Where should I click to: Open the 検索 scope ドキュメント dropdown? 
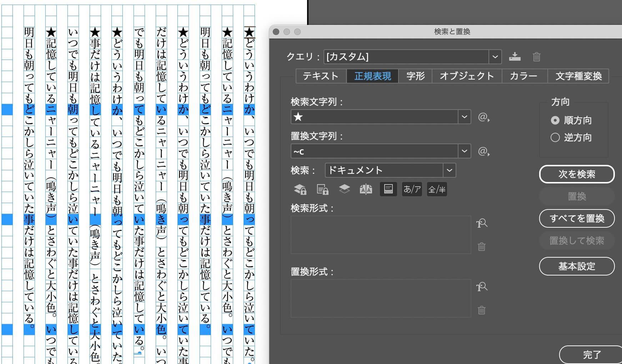tap(449, 170)
